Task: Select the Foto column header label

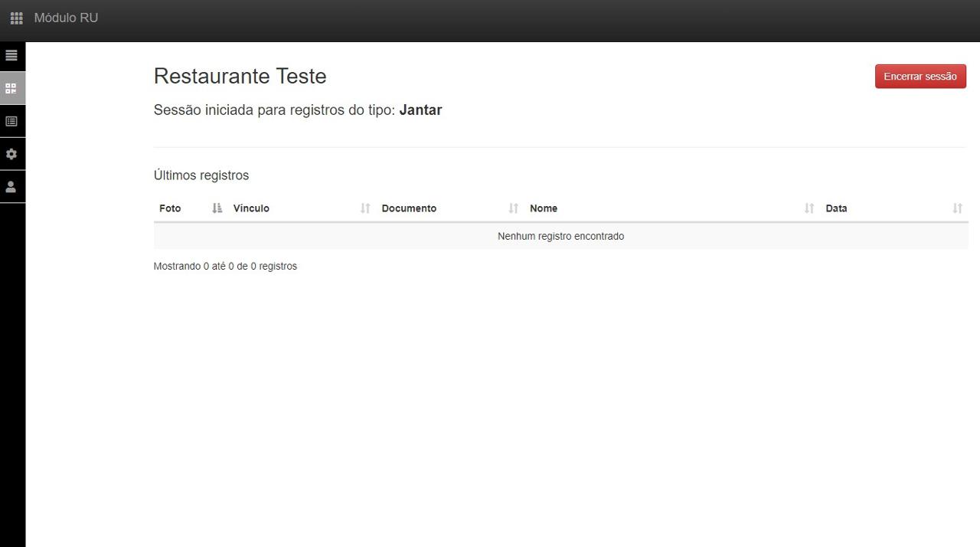Action: [x=170, y=208]
